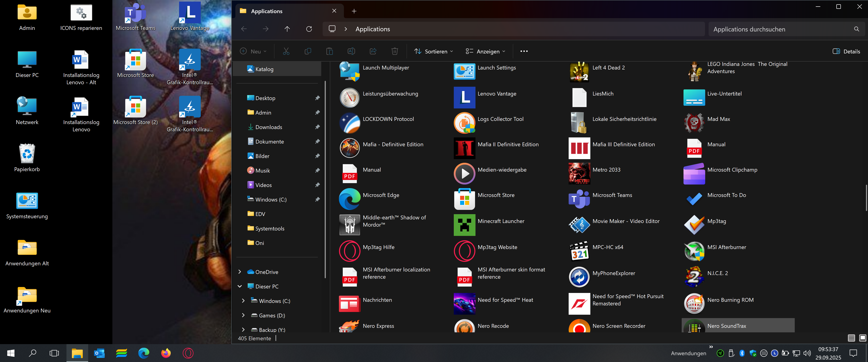
Task: Click the Refresh button in navigation bar
Action: click(309, 29)
